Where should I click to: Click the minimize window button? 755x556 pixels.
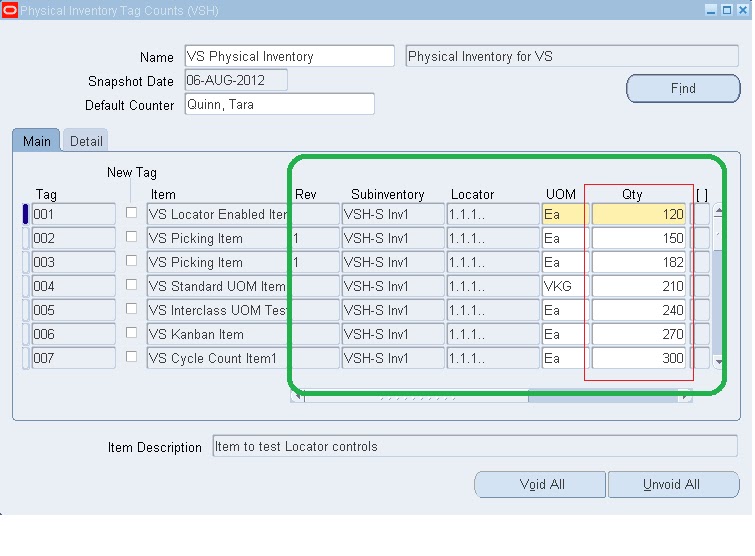(x=711, y=10)
